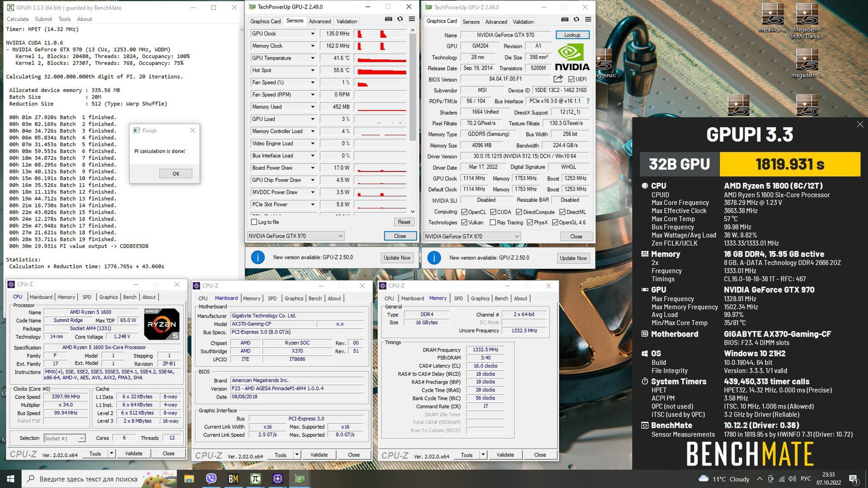The width and height of the screenshot is (868, 488).
Task: Click the screenshot camera icon in GPU-Z Sensors window
Action: coord(388,19)
